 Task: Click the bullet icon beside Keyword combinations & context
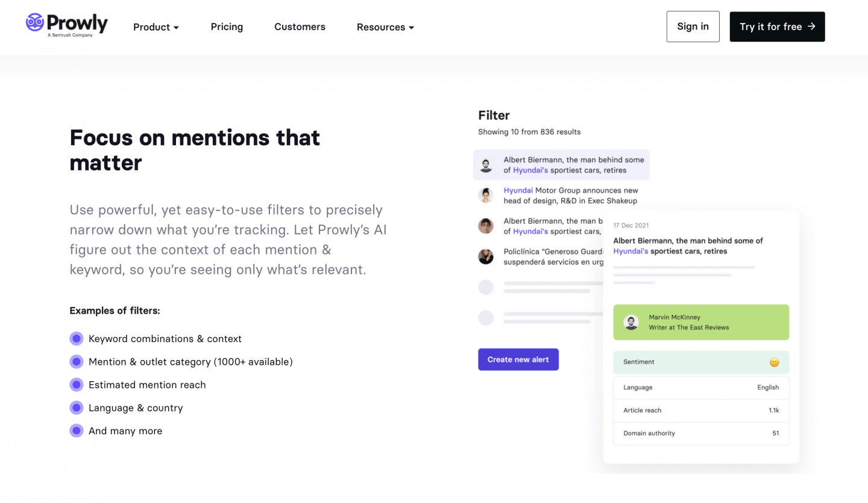77,338
